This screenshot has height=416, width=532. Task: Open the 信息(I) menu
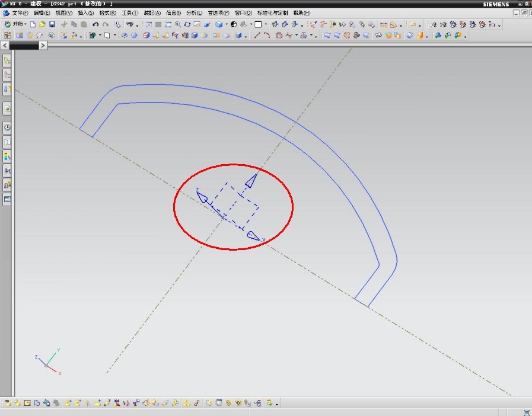pyautogui.click(x=173, y=13)
